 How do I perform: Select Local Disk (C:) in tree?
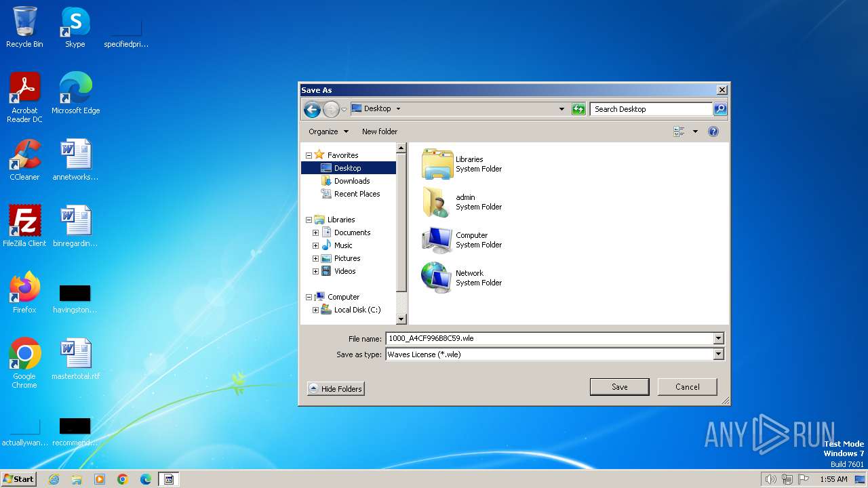tap(357, 310)
